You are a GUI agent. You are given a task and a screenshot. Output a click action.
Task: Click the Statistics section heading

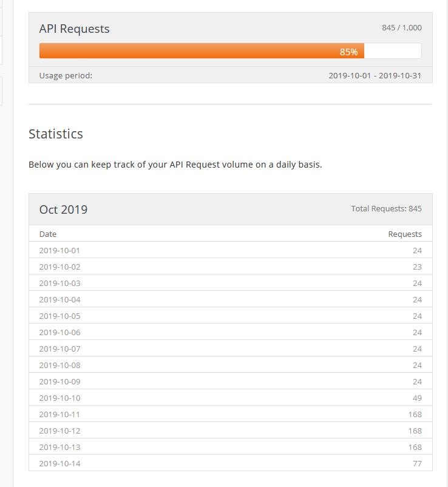[x=56, y=134]
